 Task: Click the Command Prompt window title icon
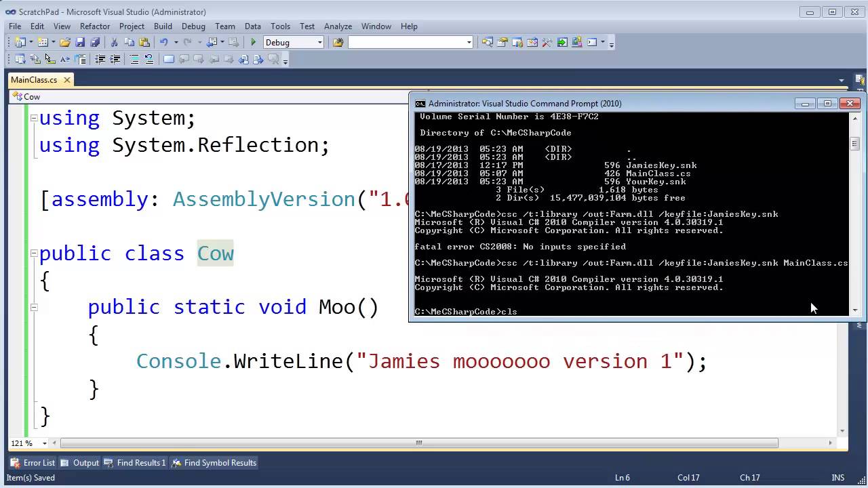(420, 104)
